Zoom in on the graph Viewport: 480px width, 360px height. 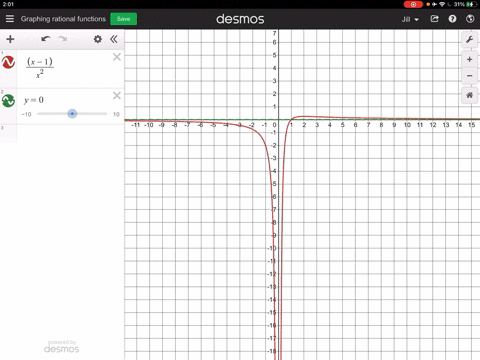469,60
